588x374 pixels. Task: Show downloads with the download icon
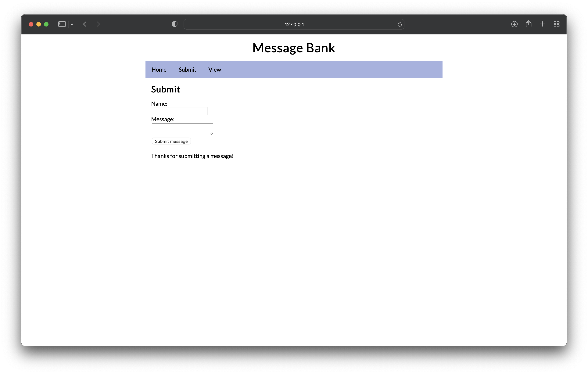pos(514,24)
